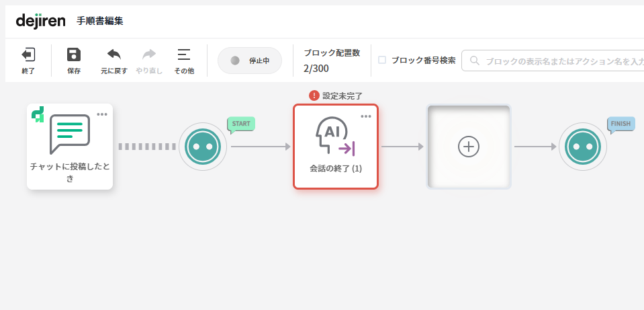Enable the ブロック番号検索 checkbox
The image size is (644, 310).
(382, 60)
